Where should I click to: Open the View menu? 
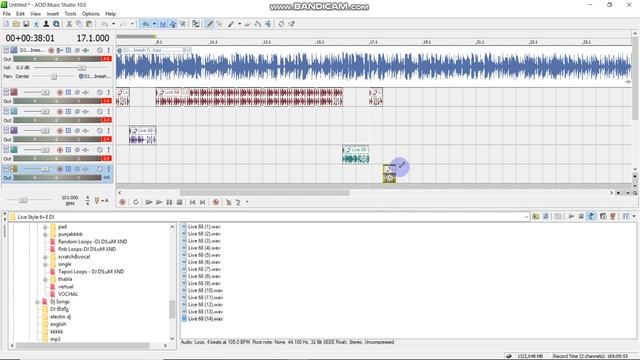[x=36, y=13]
